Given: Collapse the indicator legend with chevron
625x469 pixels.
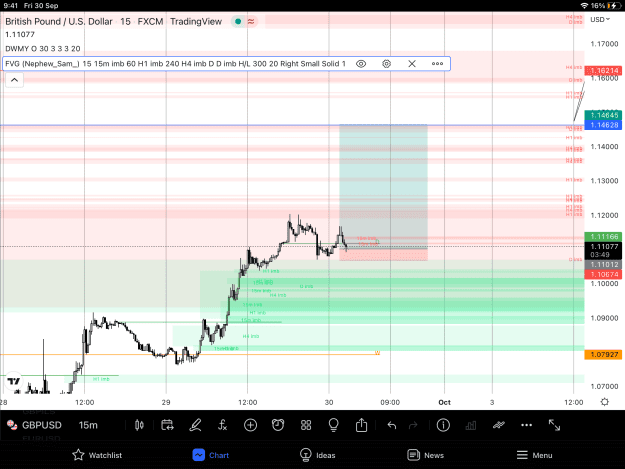Looking at the screenshot, I should click(x=14, y=80).
